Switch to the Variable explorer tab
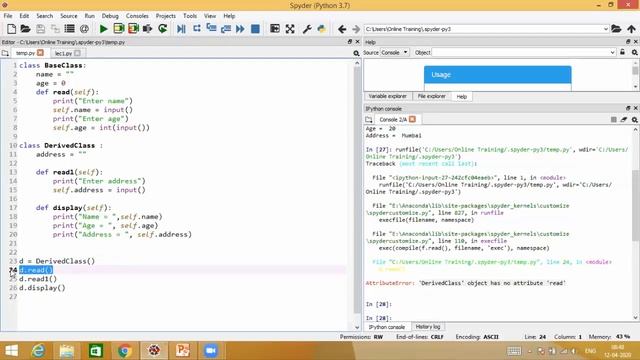Image resolution: width=640 pixels, height=360 pixels. pyautogui.click(x=387, y=96)
